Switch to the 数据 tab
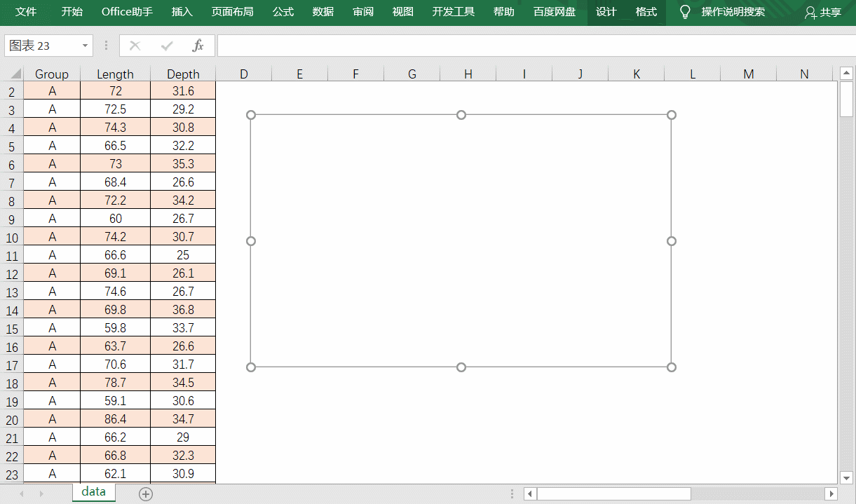 coord(323,12)
